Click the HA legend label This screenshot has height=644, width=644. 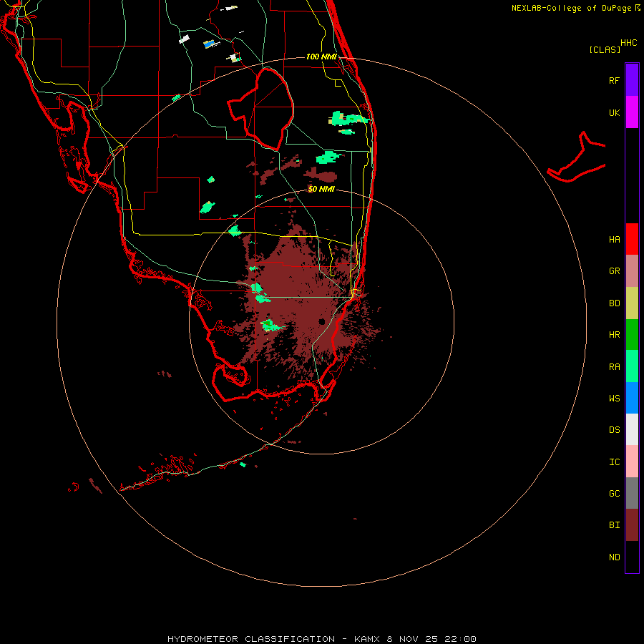(614, 240)
